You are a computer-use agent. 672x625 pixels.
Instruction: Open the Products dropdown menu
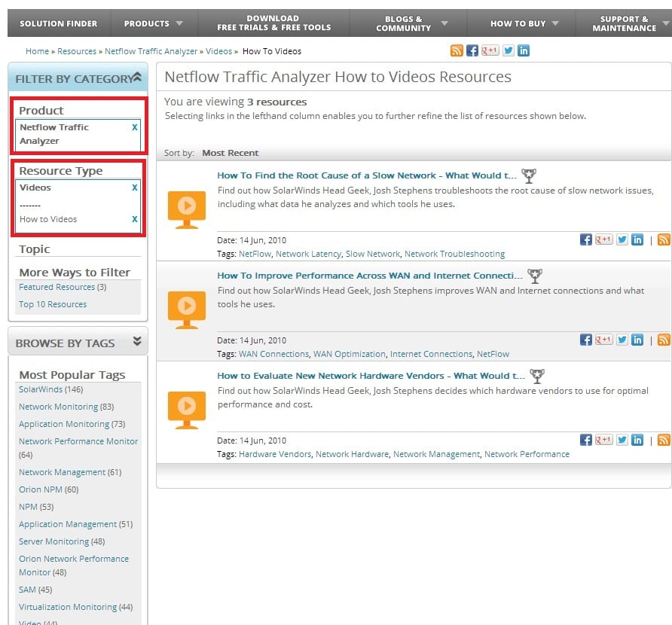pyautogui.click(x=154, y=23)
